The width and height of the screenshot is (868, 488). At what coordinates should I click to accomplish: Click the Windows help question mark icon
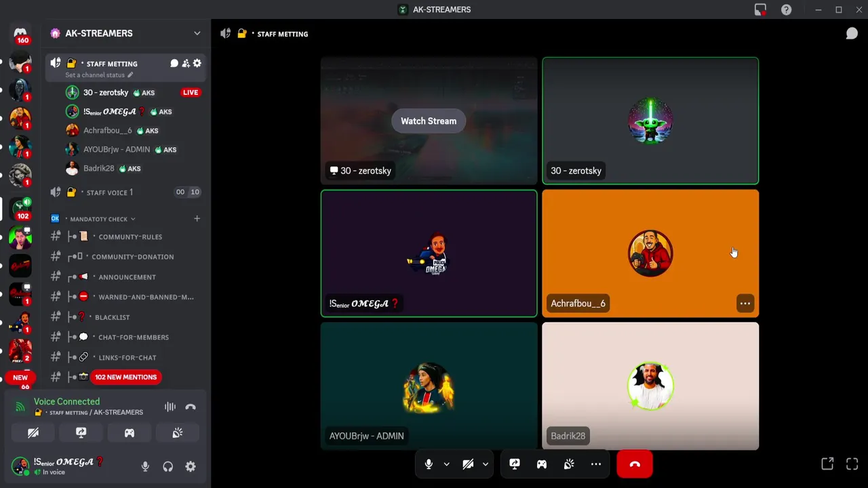click(786, 9)
